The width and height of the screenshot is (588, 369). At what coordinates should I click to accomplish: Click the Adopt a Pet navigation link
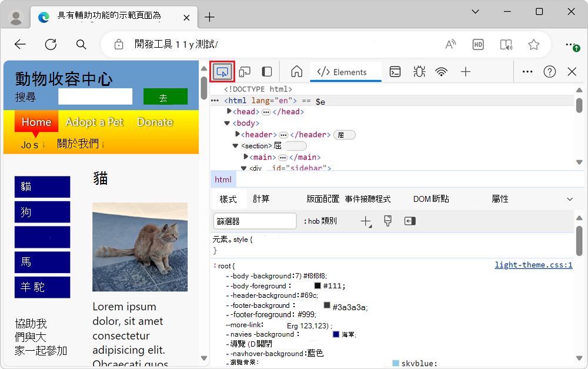click(94, 122)
